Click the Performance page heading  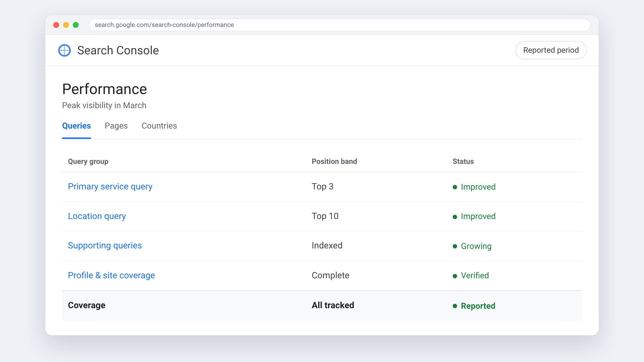104,89
